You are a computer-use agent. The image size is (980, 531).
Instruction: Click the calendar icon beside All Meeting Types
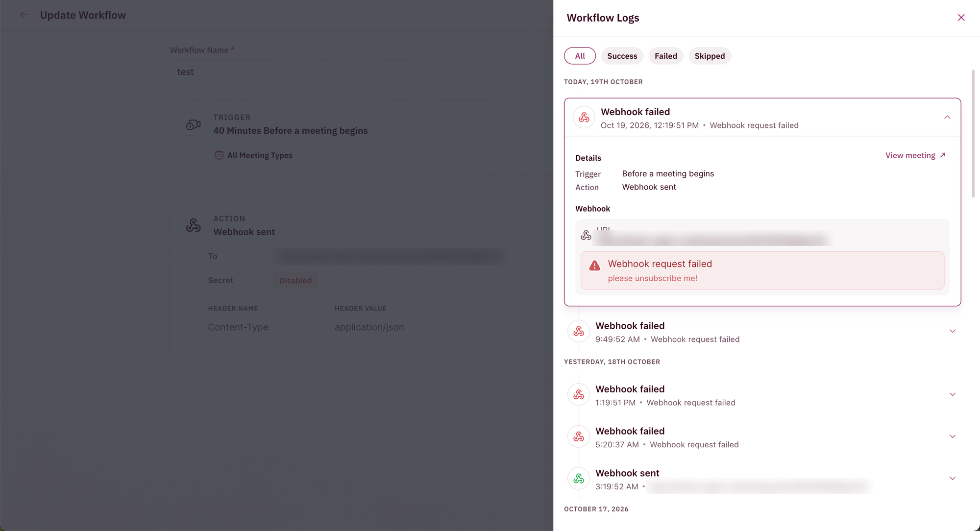click(219, 155)
